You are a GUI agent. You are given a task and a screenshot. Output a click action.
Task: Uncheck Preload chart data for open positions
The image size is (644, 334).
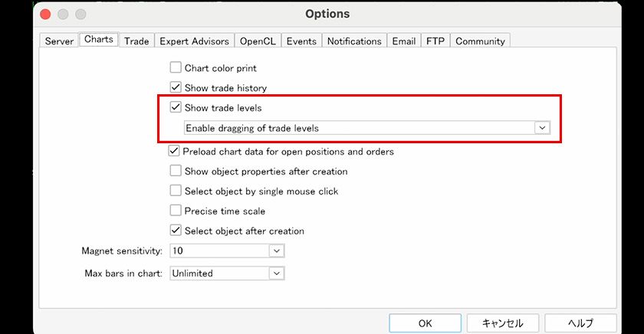pyautogui.click(x=174, y=152)
